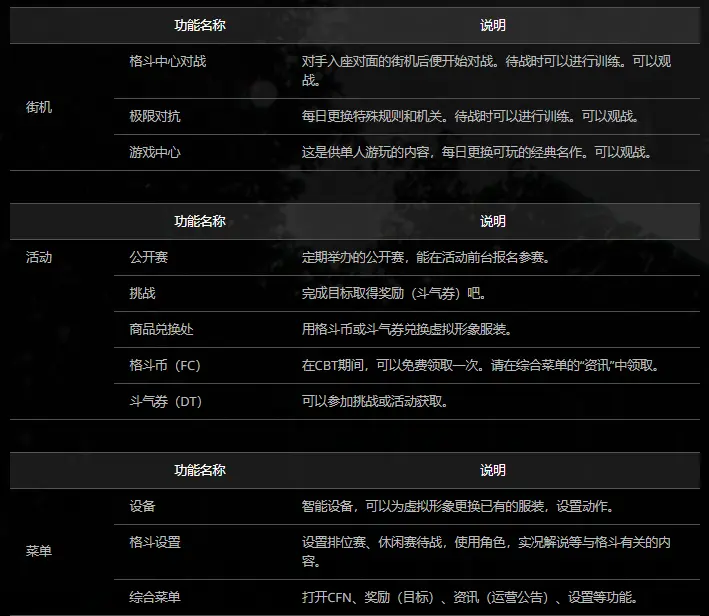The width and height of the screenshot is (709, 616).
Task: Click 说明 header in the 菜单 table
Action: coord(493,470)
